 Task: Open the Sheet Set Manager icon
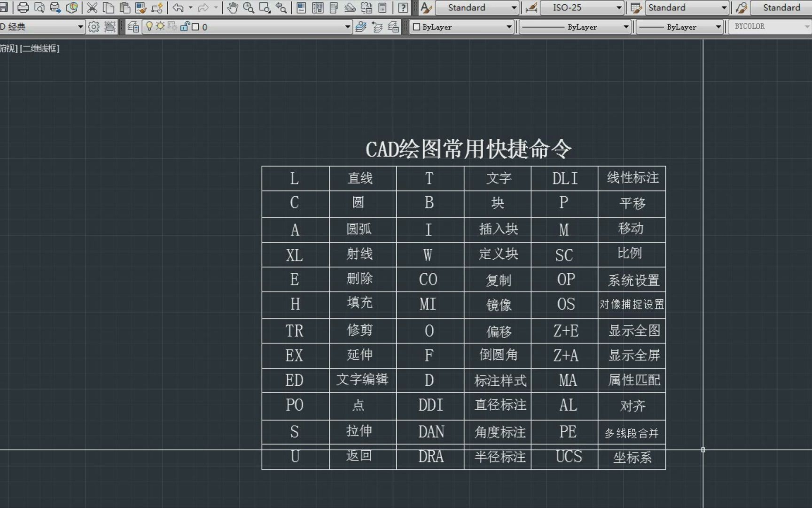pos(350,8)
